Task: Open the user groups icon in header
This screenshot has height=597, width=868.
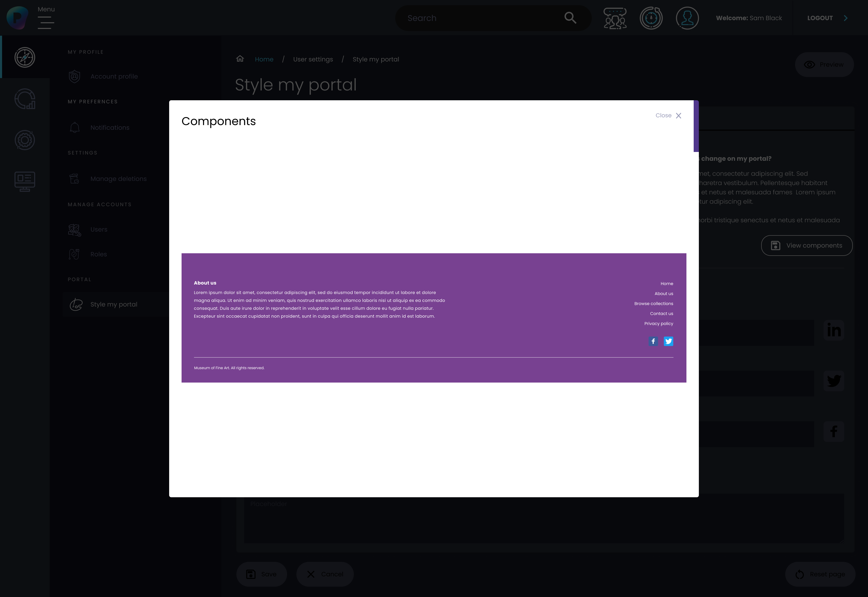Action: [615, 18]
